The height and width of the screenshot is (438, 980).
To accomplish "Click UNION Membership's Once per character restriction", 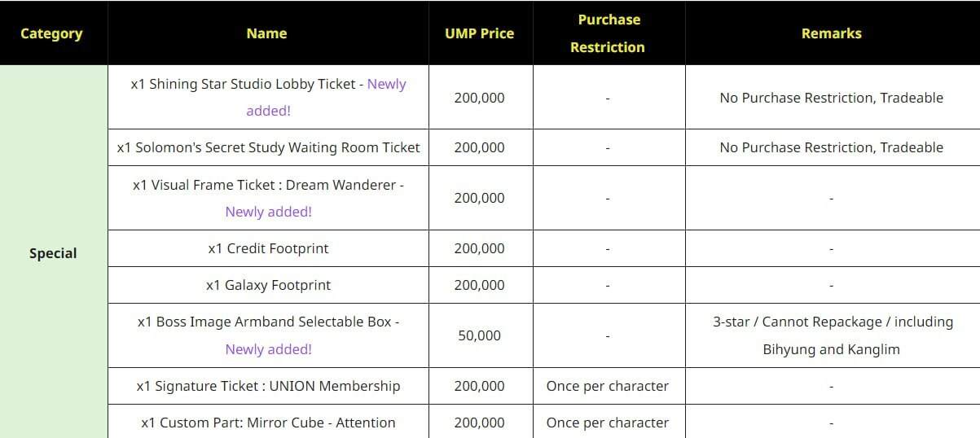I will pos(608,386).
